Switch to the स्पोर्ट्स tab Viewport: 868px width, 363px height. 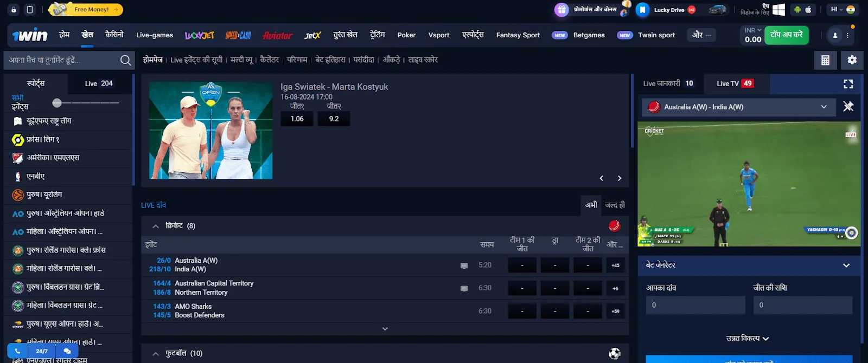pyautogui.click(x=36, y=83)
